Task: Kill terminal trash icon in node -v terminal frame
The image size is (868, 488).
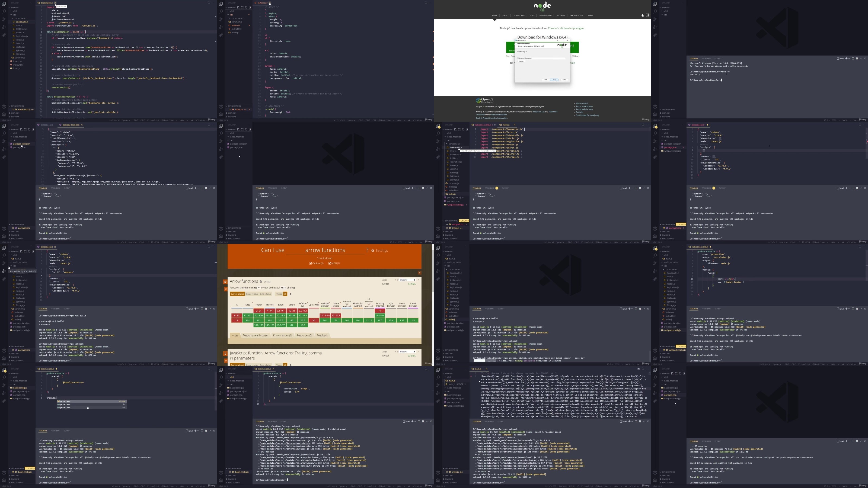Action: (x=857, y=58)
